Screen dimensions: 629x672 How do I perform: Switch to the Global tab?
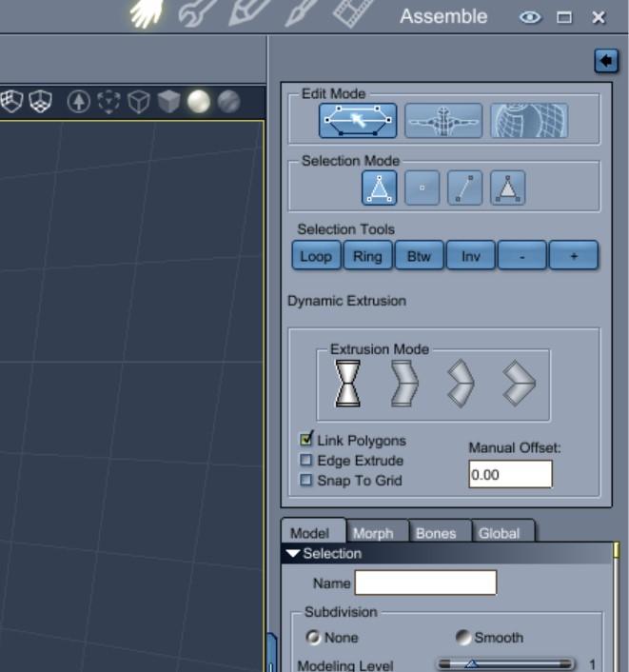point(502,532)
